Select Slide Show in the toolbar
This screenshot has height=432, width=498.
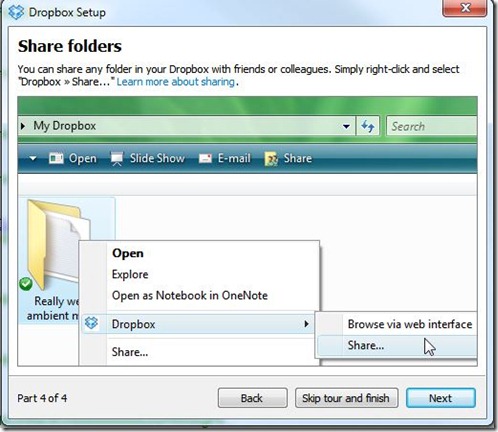point(157,158)
